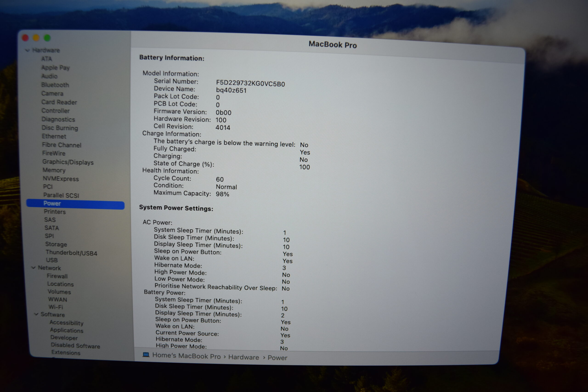Click the red close window button

[x=25, y=38]
